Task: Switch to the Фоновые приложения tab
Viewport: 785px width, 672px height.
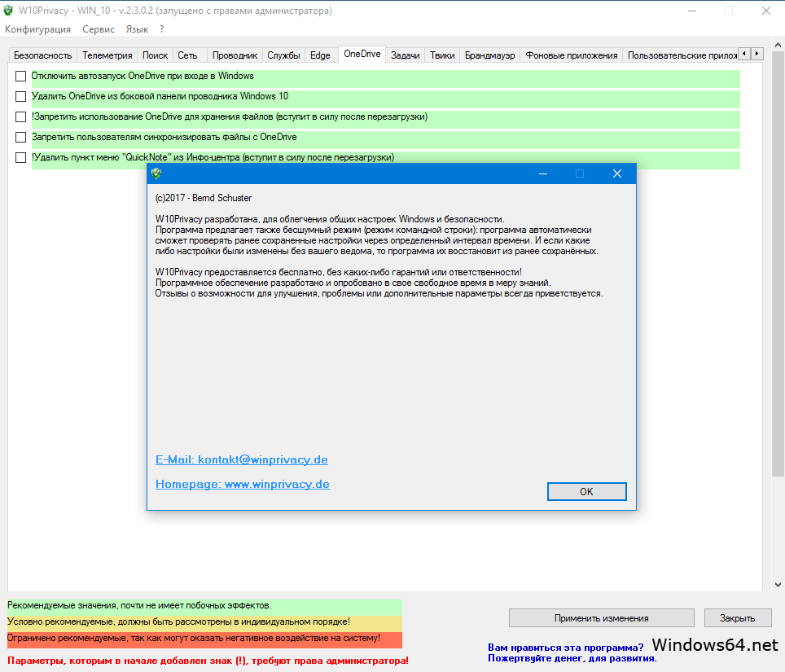Action: click(571, 55)
